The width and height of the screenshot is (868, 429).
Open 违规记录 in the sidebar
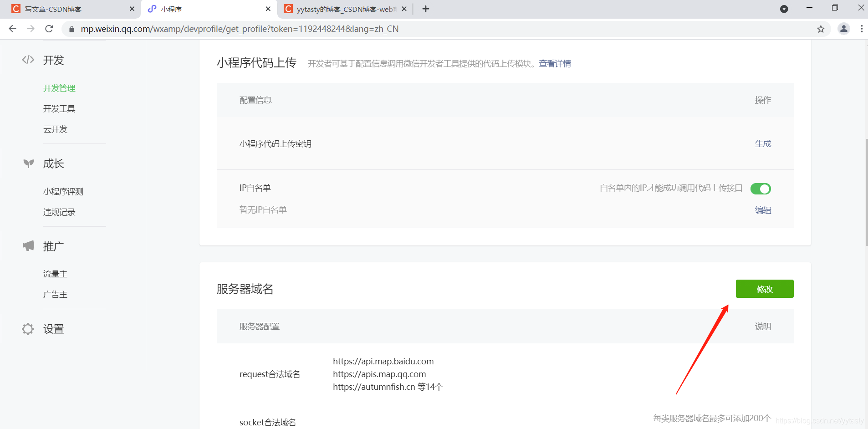(59, 212)
